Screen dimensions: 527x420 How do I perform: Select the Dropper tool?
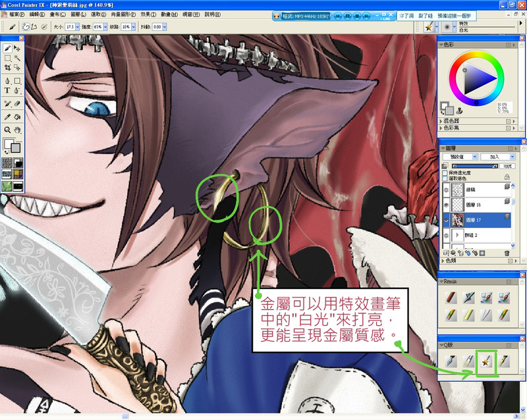7,117
